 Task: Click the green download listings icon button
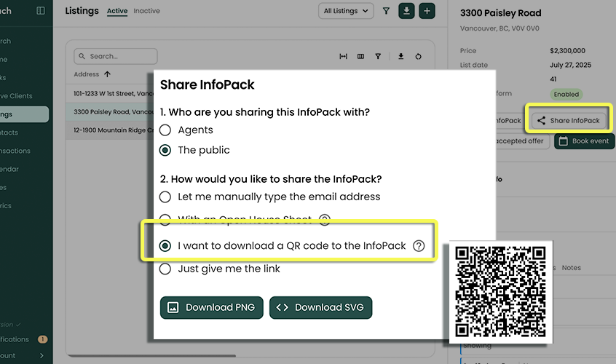click(406, 11)
